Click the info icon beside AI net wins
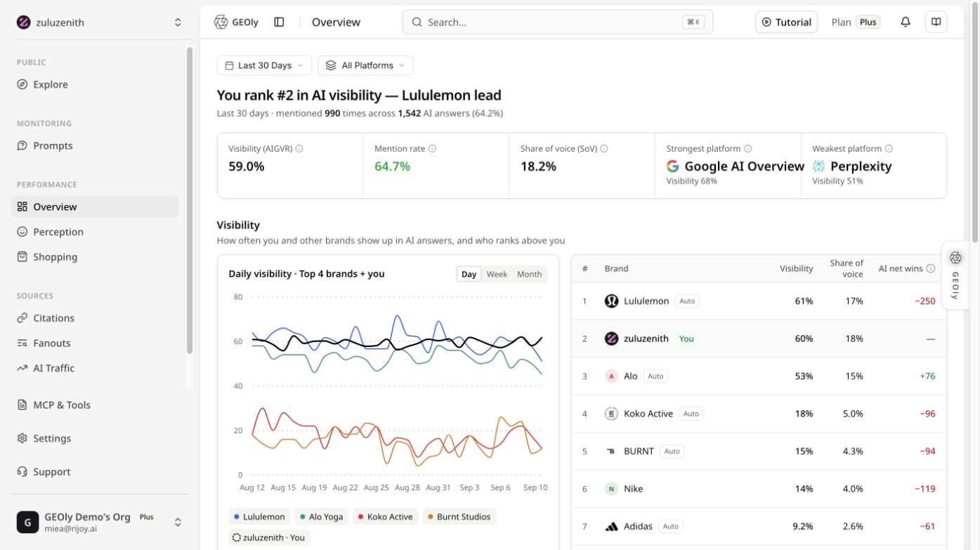Screen dimensions: 980x550 [x=931, y=268]
